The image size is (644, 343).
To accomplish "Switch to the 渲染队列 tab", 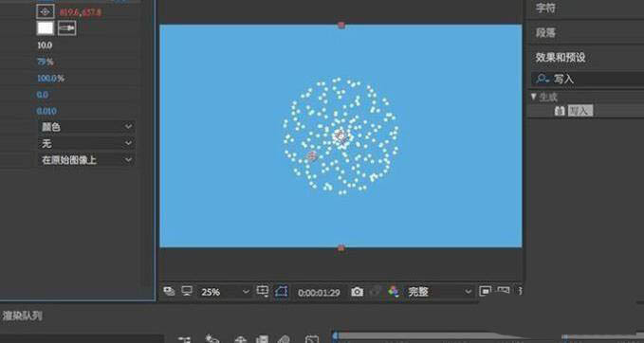I will tap(23, 316).
